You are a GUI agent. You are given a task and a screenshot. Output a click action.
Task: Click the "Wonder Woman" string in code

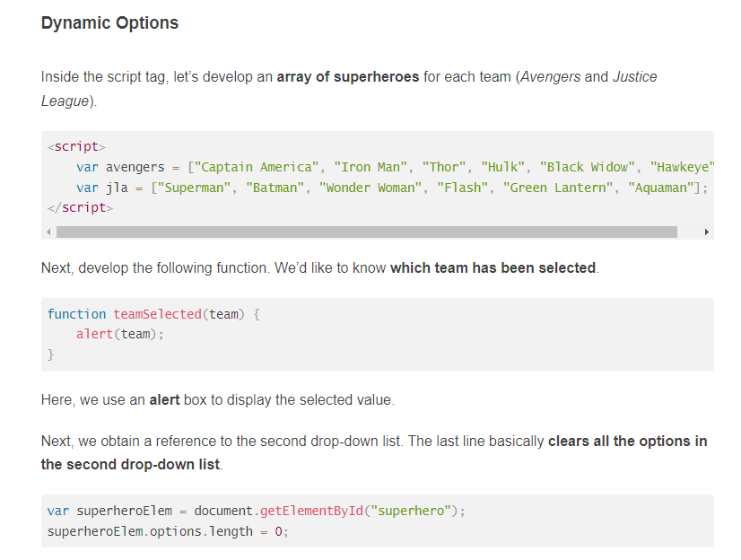click(370, 188)
